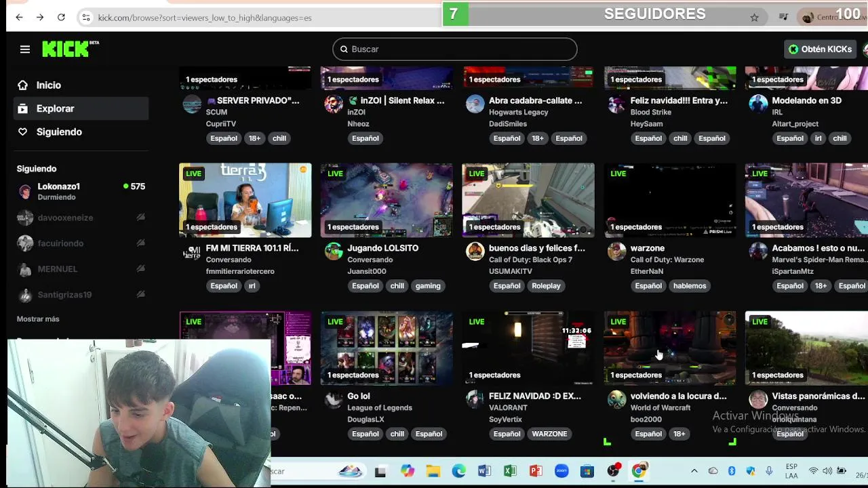Open Microsoft Word from taskbar
Image resolution: width=868 pixels, height=488 pixels.
point(484,471)
